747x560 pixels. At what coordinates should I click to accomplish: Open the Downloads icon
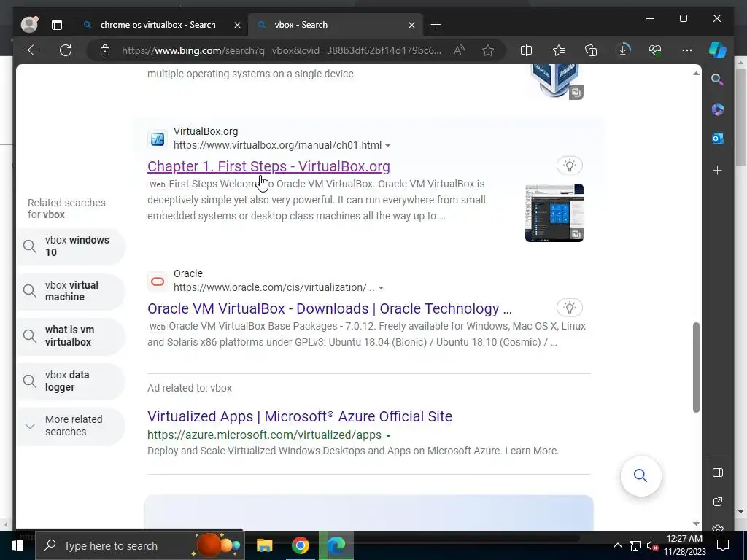pos(623,50)
